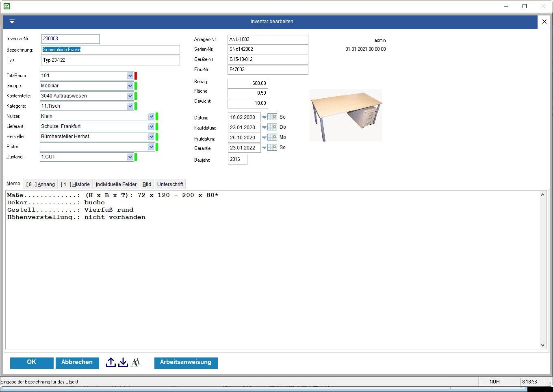Click the download icon in bottom bar

(x=123, y=363)
